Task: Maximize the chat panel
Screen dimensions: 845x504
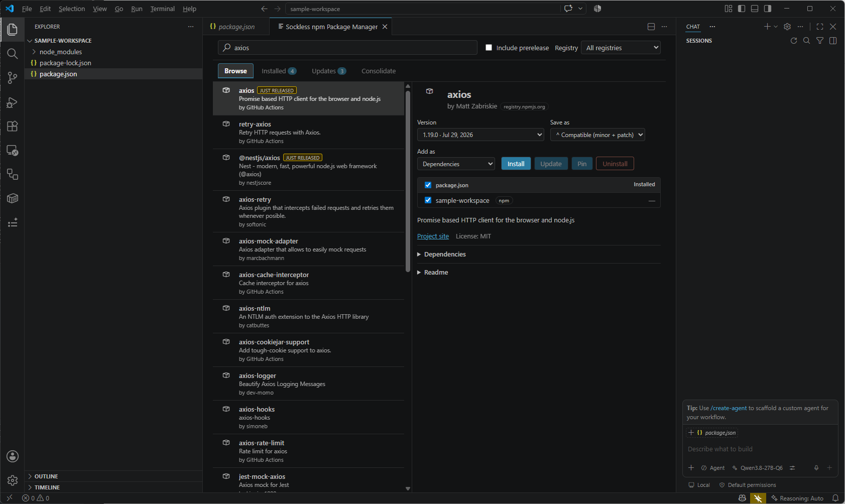Action: point(820,27)
